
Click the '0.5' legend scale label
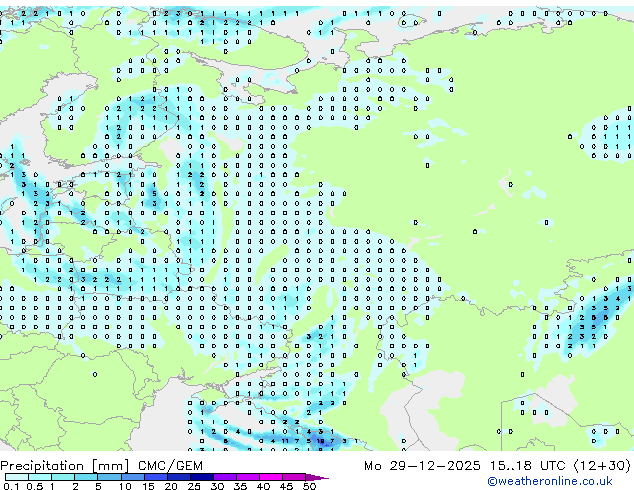click(x=35, y=486)
